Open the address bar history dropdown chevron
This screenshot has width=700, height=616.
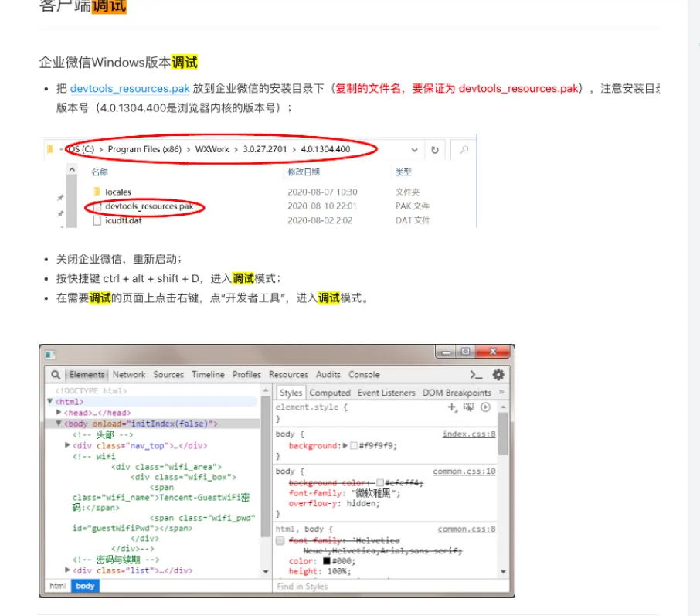tap(414, 150)
